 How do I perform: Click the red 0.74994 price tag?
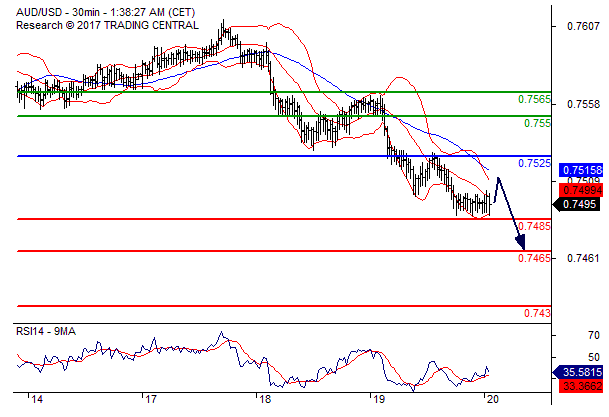pyautogui.click(x=581, y=190)
